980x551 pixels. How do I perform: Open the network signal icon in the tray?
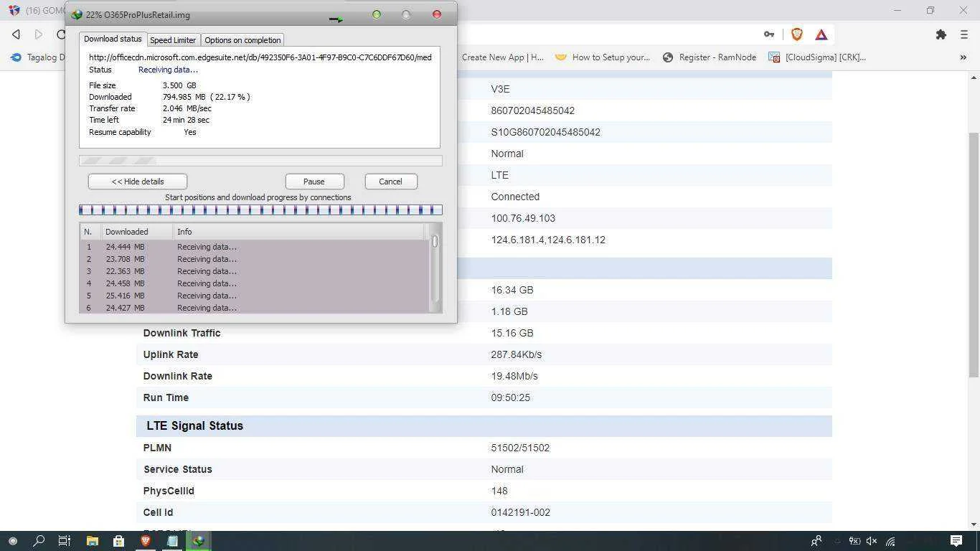pyautogui.click(x=890, y=541)
